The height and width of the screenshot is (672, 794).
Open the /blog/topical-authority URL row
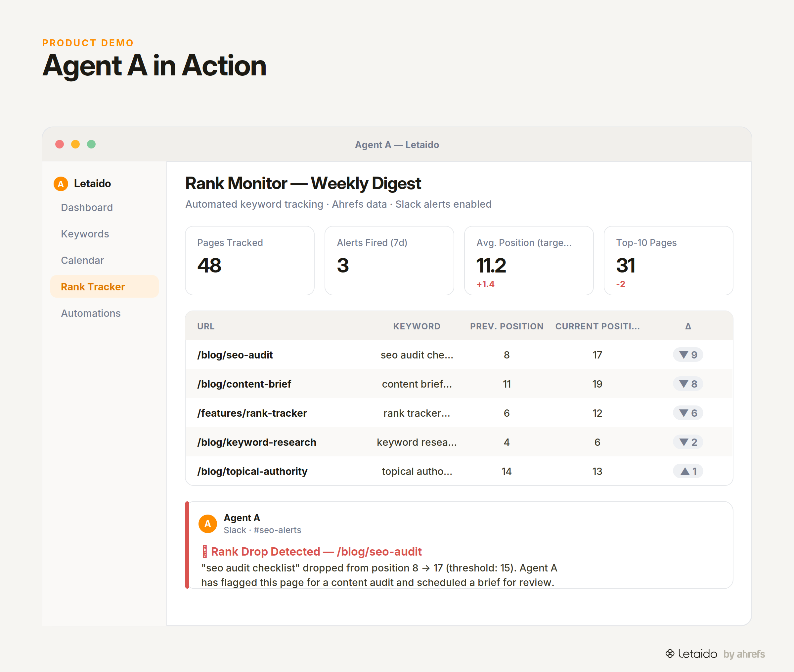(459, 471)
